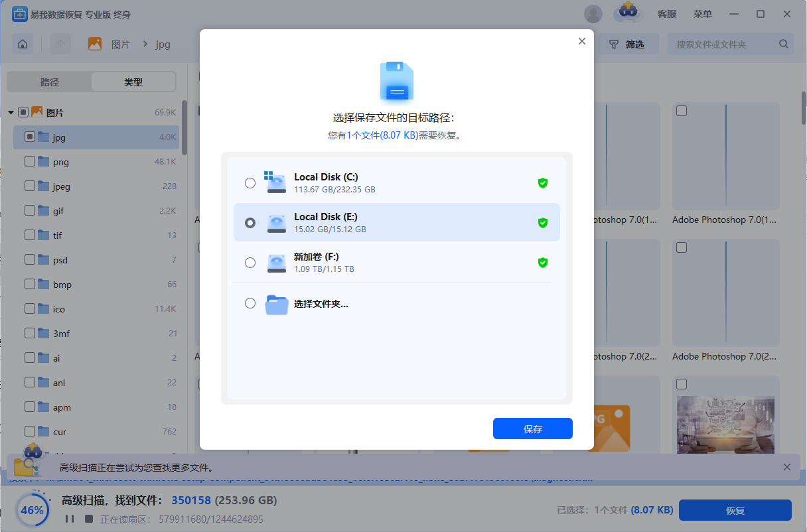Select 新加卷 (F:) as destination
This screenshot has width=807, height=532.
(x=250, y=263)
